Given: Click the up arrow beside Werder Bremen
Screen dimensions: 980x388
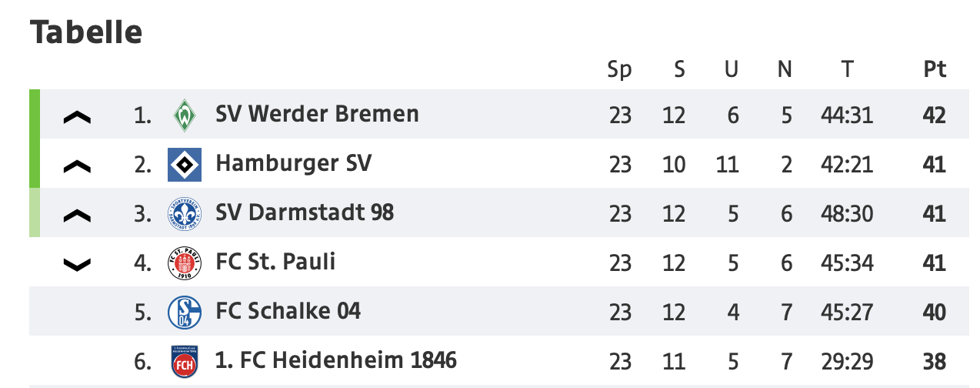Looking at the screenshot, I should coord(77,118).
